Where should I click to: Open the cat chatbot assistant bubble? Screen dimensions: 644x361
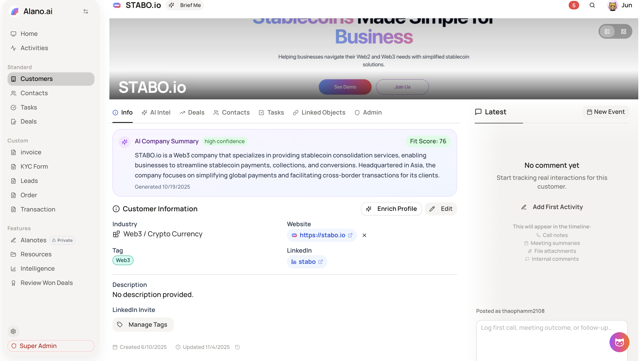pyautogui.click(x=619, y=342)
